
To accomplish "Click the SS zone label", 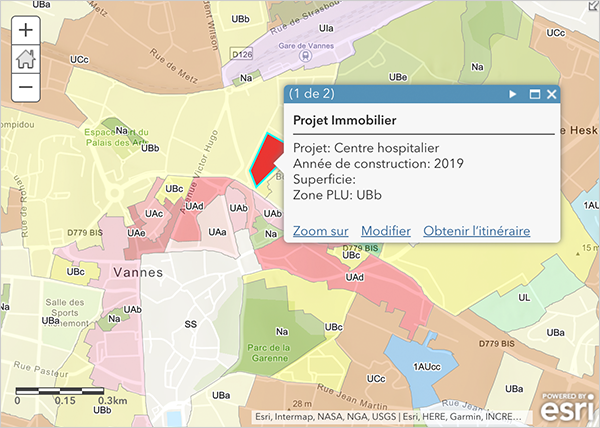I will click(x=191, y=324).
